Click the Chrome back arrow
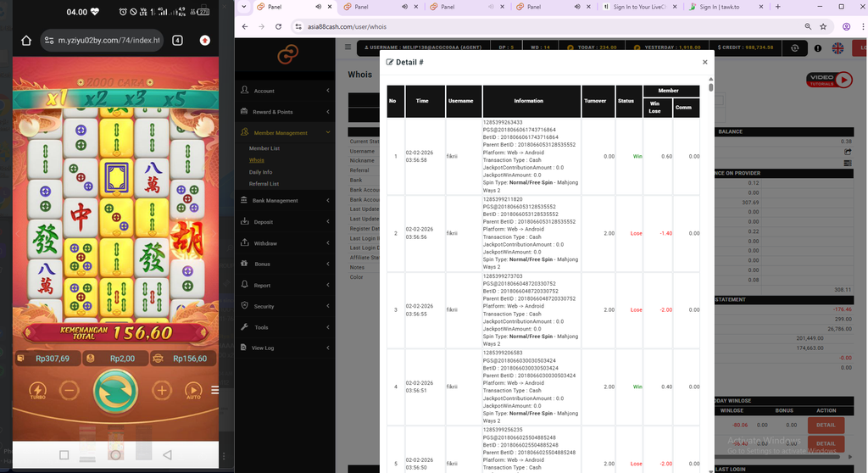The height and width of the screenshot is (473, 868). [245, 26]
